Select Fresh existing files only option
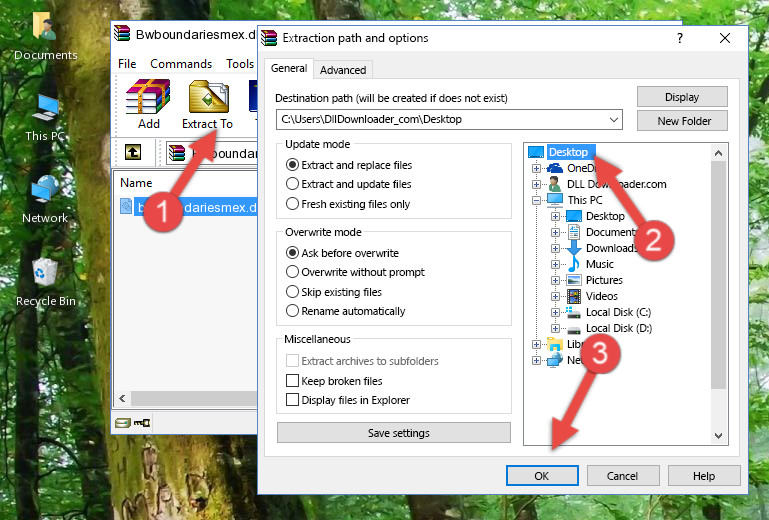The height and width of the screenshot is (520, 769). [292, 204]
